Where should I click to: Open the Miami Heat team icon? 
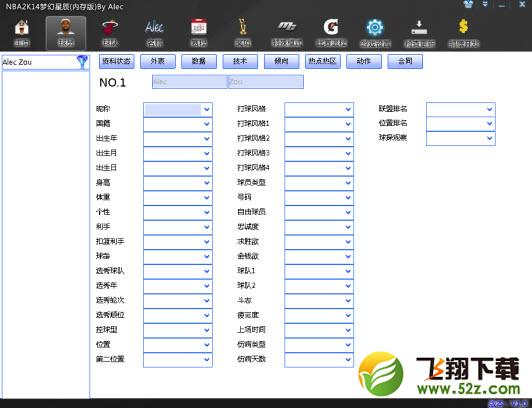pyautogui.click(x=110, y=28)
